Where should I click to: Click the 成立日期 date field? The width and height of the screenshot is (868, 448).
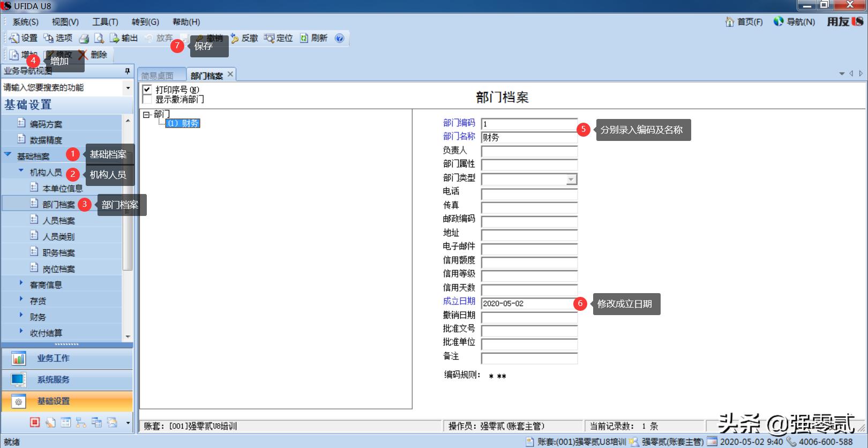coord(529,303)
